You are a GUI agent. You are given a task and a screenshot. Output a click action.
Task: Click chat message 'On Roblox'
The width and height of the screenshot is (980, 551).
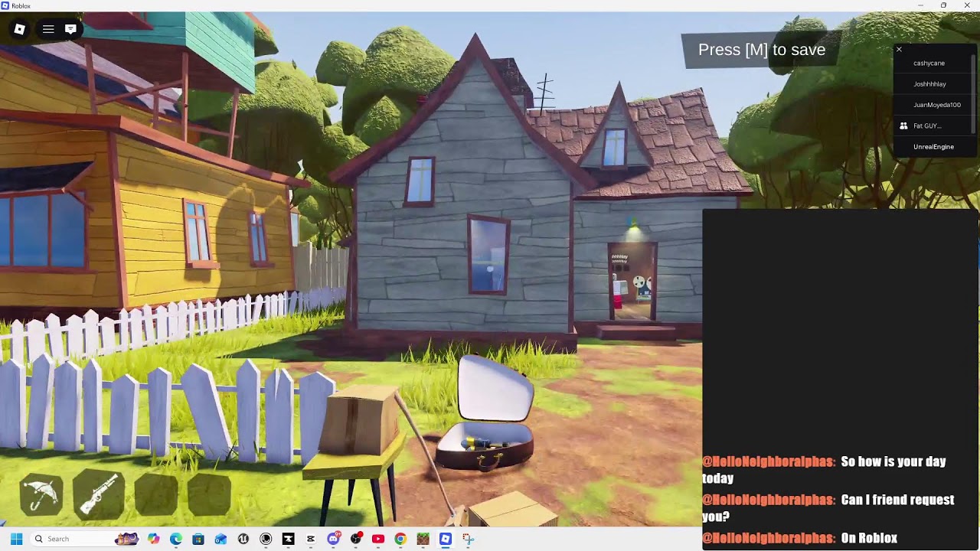point(800,538)
